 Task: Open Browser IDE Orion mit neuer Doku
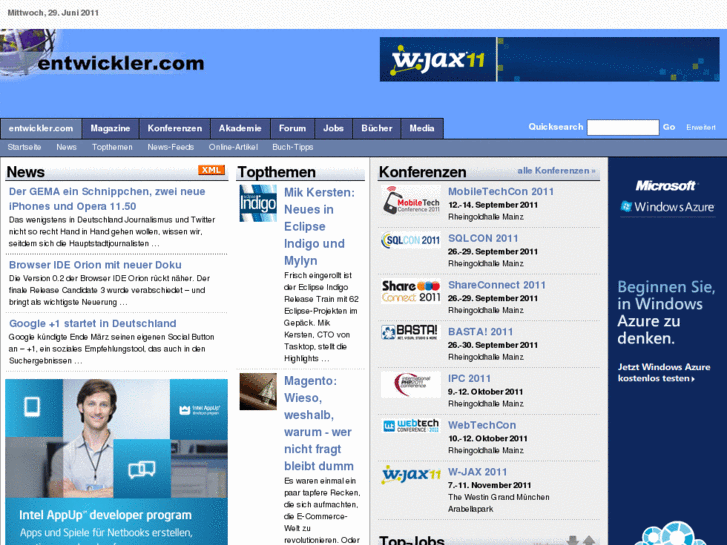pyautogui.click(x=95, y=265)
